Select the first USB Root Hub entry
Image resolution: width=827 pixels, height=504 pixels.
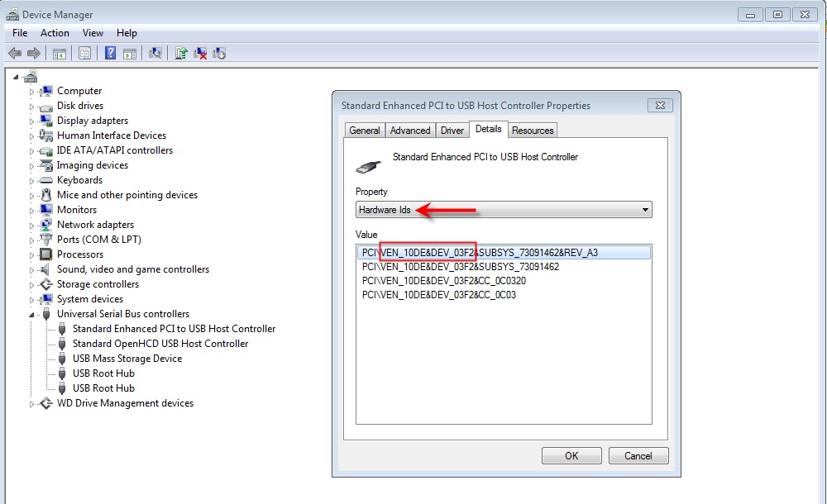click(103, 373)
